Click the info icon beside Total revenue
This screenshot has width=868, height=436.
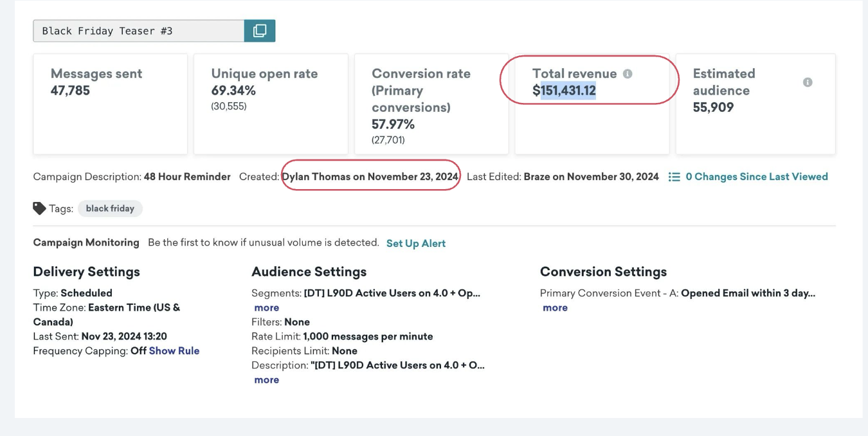pos(628,73)
